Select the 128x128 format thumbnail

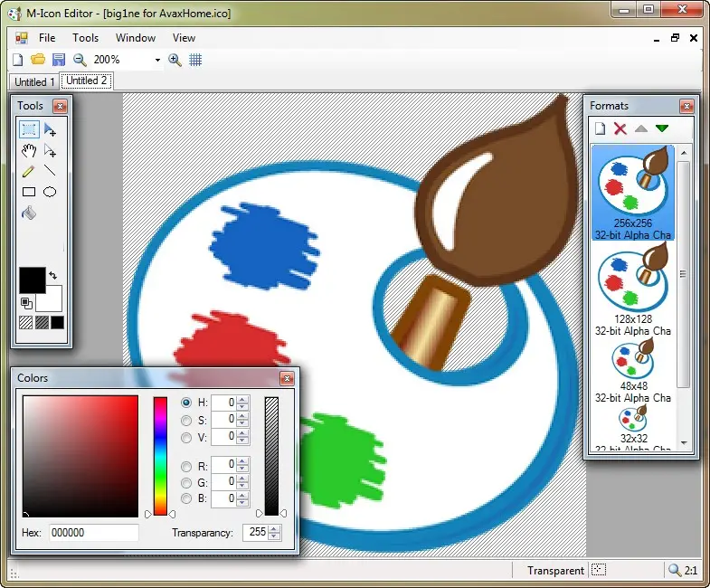[632, 289]
